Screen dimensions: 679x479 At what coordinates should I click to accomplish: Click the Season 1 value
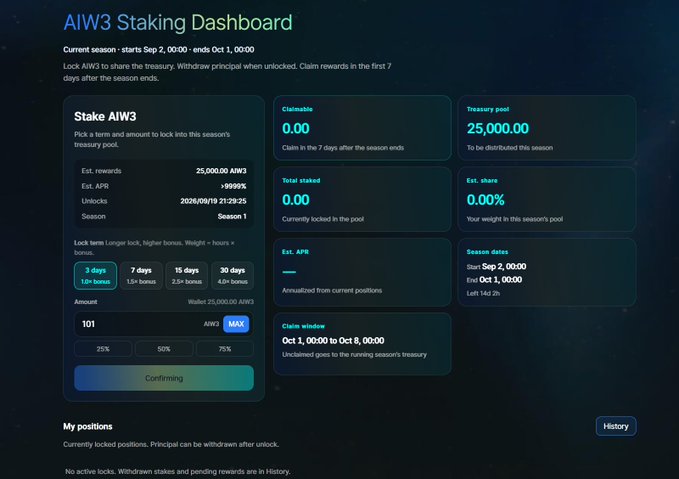pos(232,216)
